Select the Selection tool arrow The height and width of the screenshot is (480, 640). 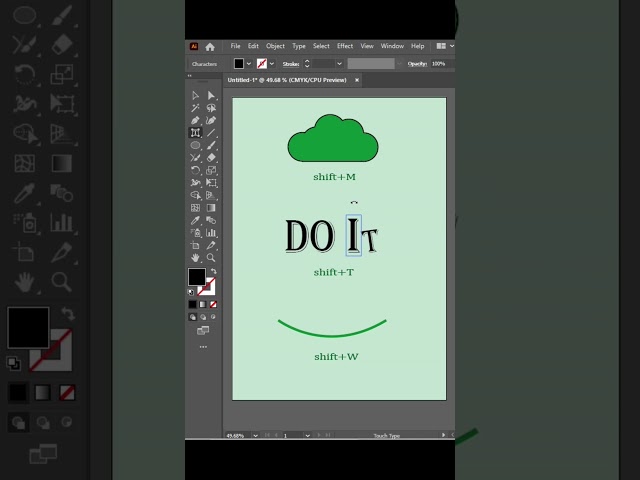pyautogui.click(x=195, y=96)
